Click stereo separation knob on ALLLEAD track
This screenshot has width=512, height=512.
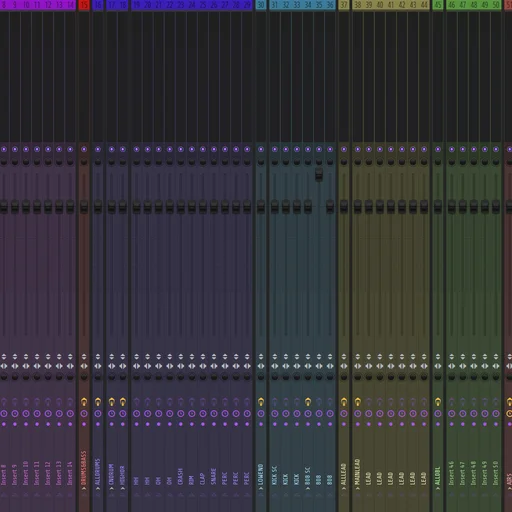pyautogui.click(x=344, y=377)
